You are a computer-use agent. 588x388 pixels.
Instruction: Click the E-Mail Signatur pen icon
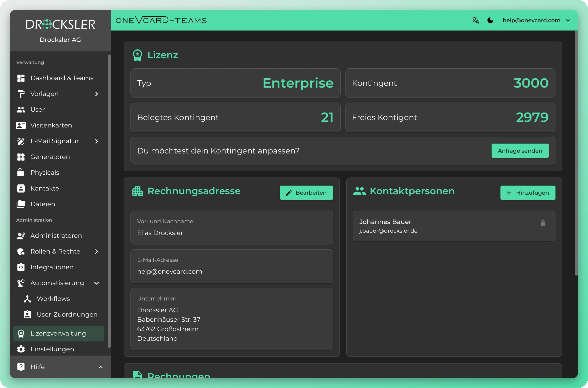(21, 141)
